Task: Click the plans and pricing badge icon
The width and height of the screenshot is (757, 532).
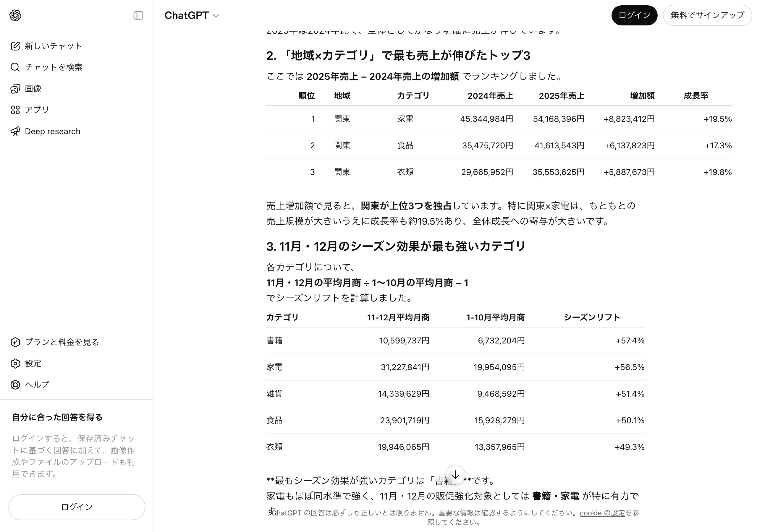Action: point(15,342)
